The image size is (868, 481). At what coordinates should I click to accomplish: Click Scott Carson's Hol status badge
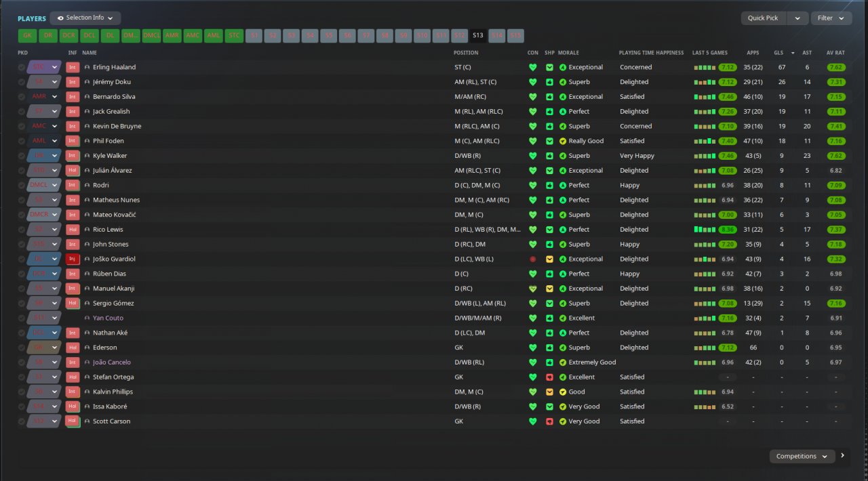pos(73,421)
